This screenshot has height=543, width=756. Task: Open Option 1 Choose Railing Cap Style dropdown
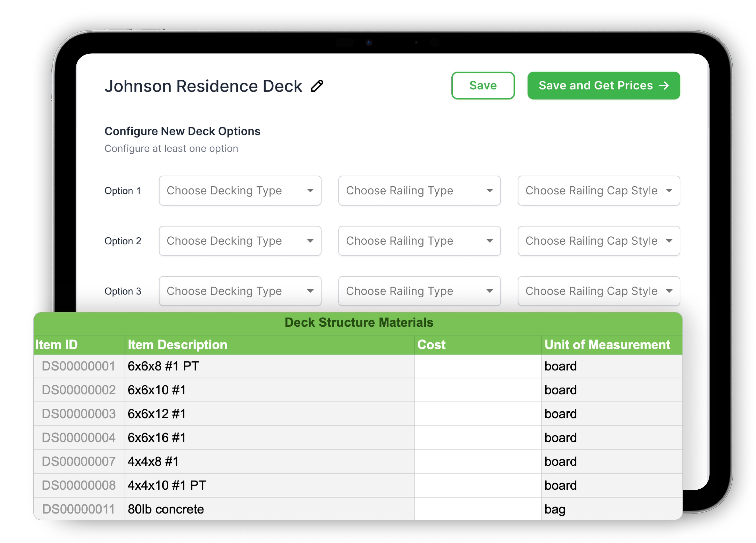[599, 191]
